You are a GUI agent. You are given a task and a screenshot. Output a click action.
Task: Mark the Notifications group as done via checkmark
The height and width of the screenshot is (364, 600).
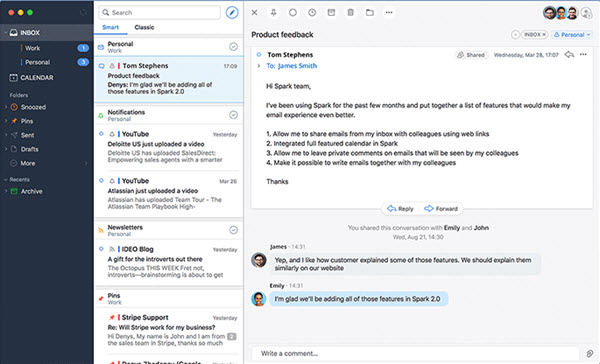[x=233, y=115]
